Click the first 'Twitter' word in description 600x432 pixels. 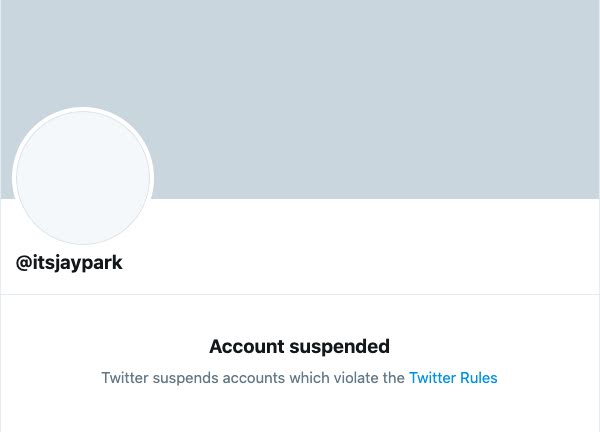point(126,378)
